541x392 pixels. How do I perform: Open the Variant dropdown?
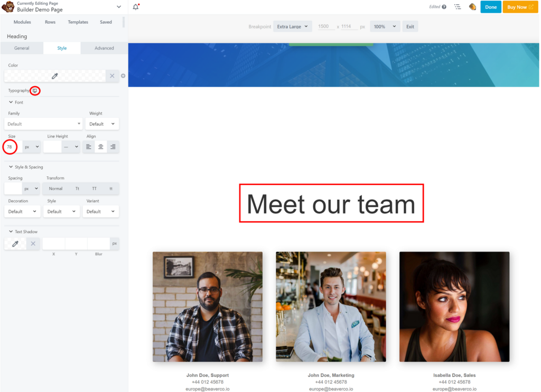pos(101,211)
